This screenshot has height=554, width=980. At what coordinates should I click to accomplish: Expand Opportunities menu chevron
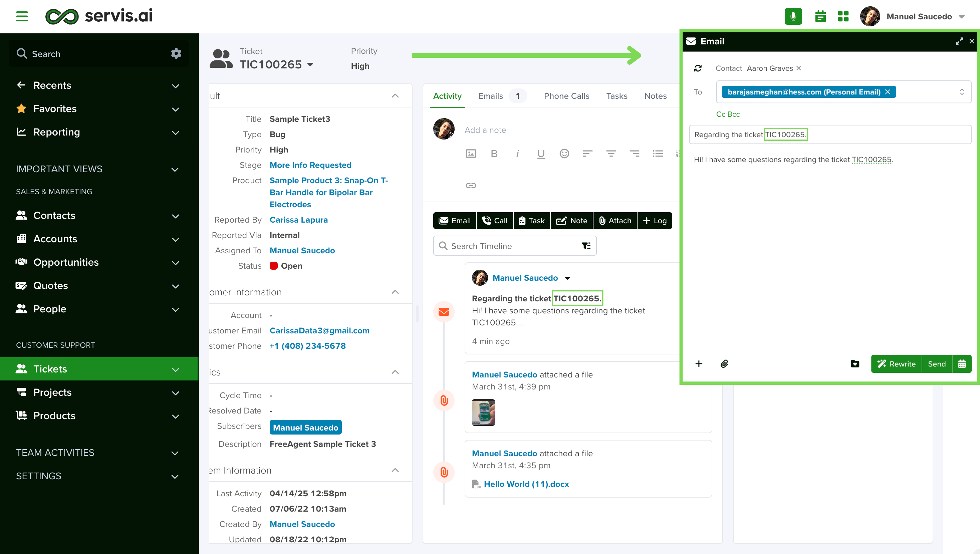175,263
